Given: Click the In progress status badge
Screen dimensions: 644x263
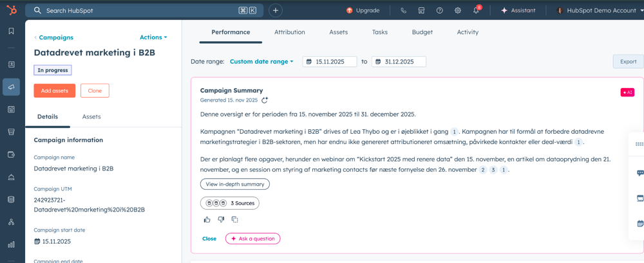Looking at the screenshot, I should 53,70.
